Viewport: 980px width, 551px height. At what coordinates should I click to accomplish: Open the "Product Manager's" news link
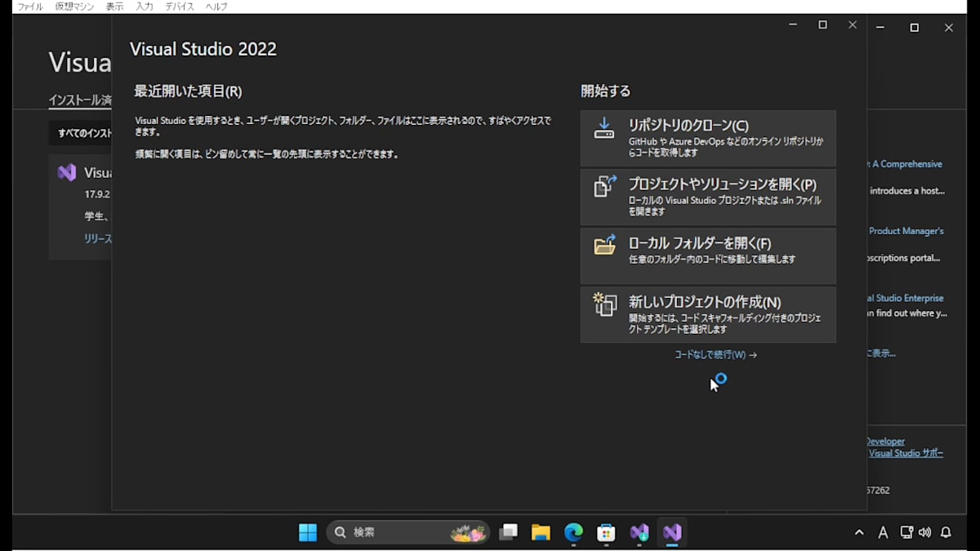point(906,231)
